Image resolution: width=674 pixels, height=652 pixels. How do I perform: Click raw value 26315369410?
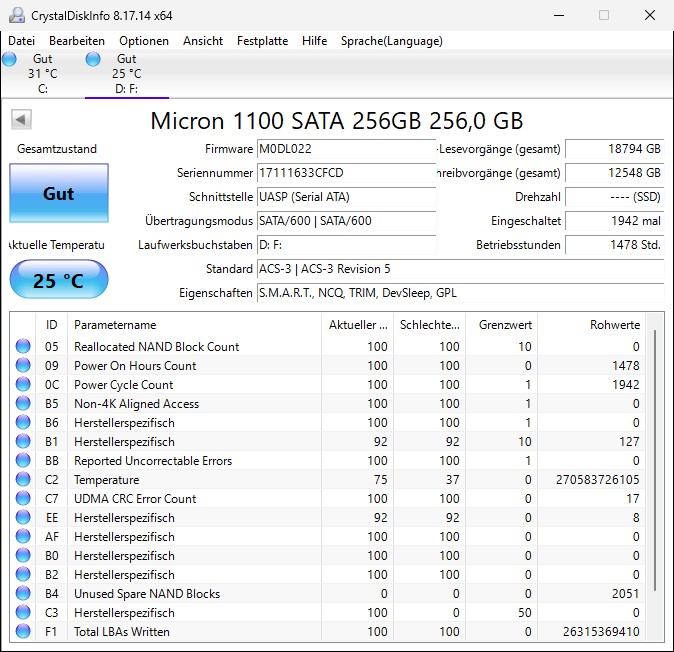(601, 632)
